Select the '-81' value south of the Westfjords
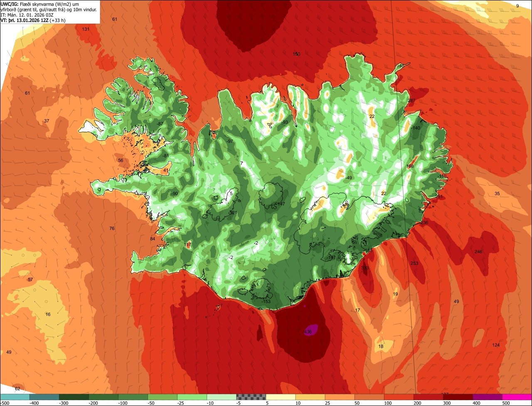This screenshot has height=406, width=532. point(165,156)
